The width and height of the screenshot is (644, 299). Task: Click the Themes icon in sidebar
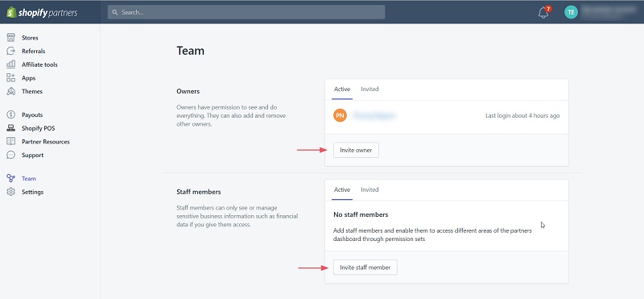click(11, 91)
